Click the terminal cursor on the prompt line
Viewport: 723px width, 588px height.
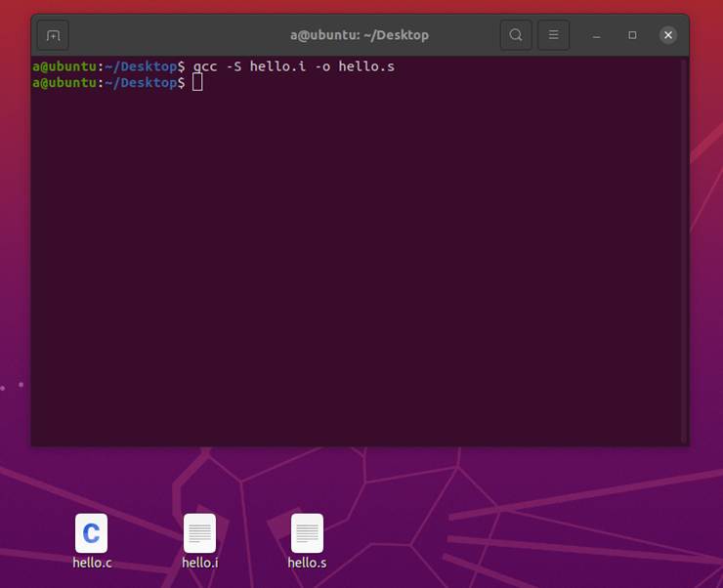[x=197, y=83]
